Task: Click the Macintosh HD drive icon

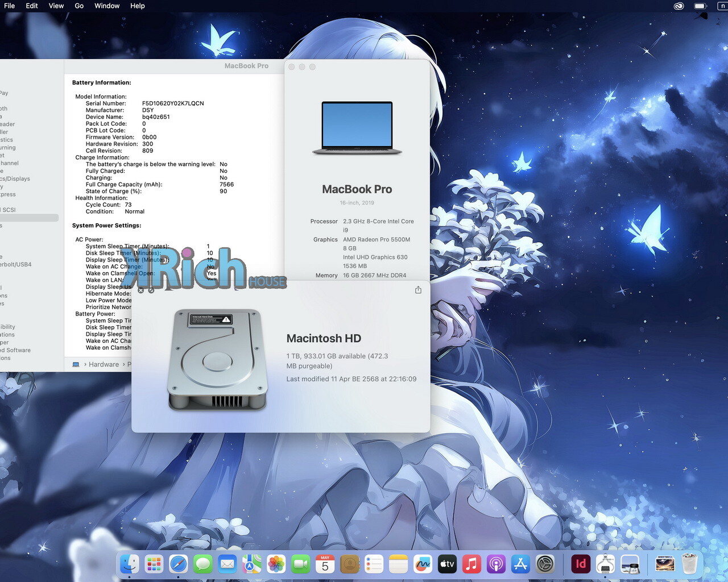Action: (217, 360)
